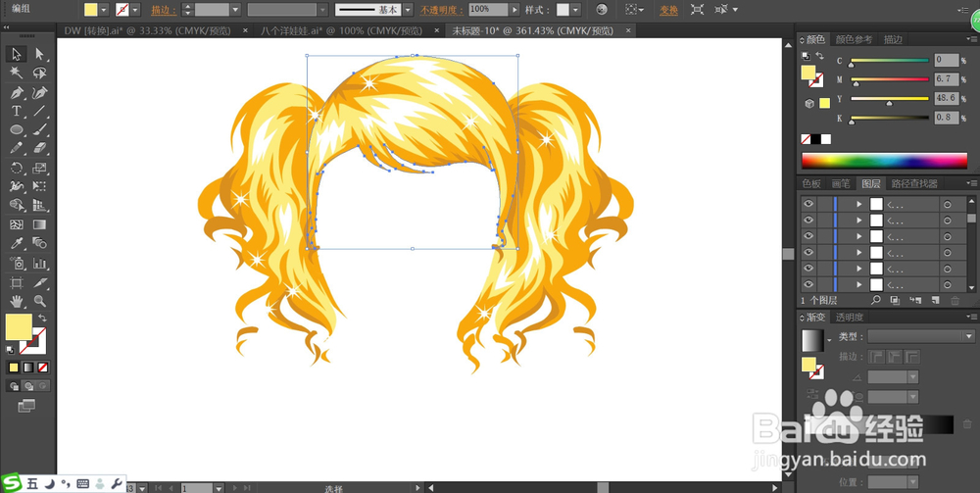This screenshot has height=493, width=980.
Task: Click locate object magnifier in Layers panel
Action: coord(876,301)
